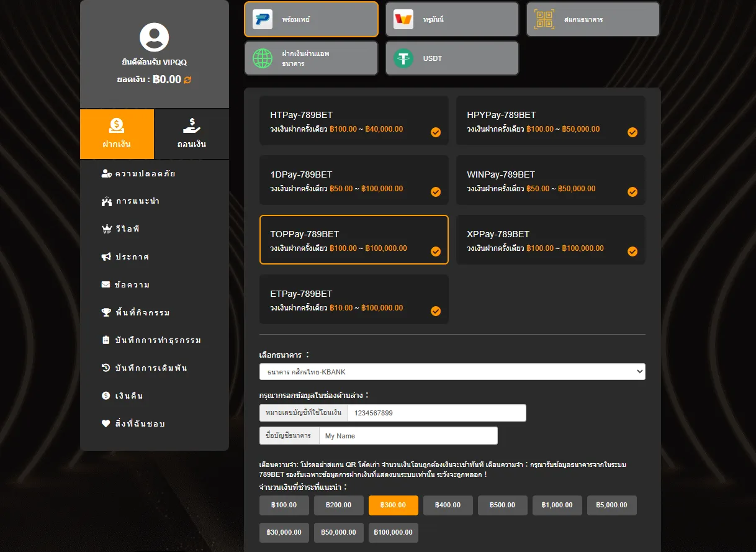Click the betting history clock icon
756x552 pixels.
[106, 368]
